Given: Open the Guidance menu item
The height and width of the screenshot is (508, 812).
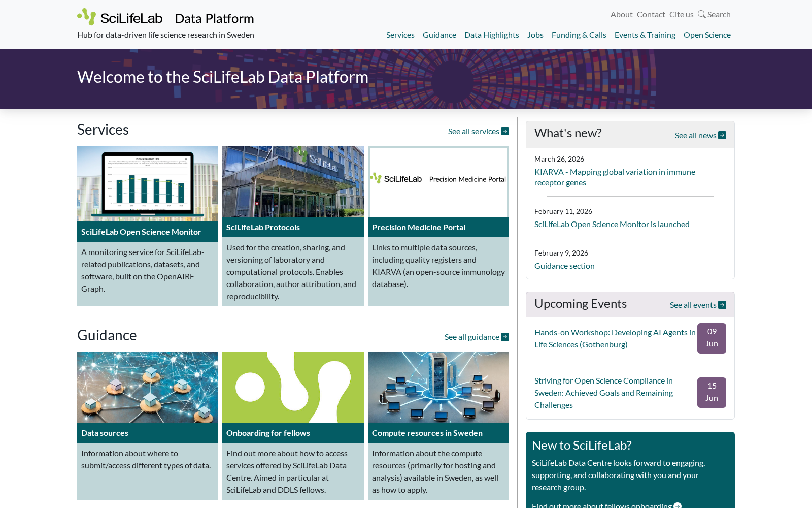Looking at the screenshot, I should click(x=439, y=35).
